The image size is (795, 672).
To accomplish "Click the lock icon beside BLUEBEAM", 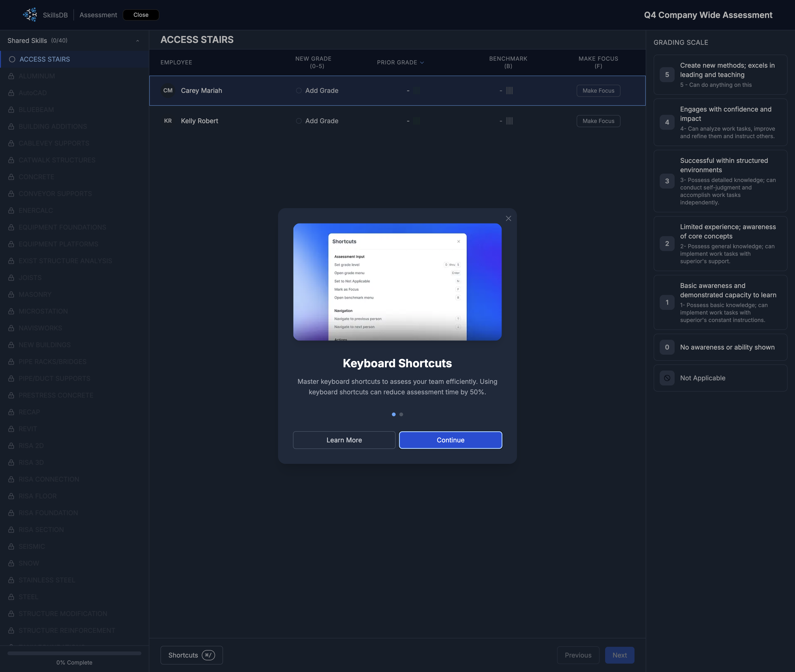I will tap(11, 110).
